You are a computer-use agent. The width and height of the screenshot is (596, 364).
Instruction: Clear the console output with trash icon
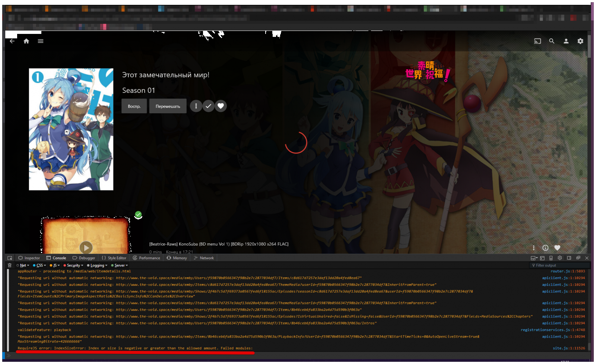9,265
